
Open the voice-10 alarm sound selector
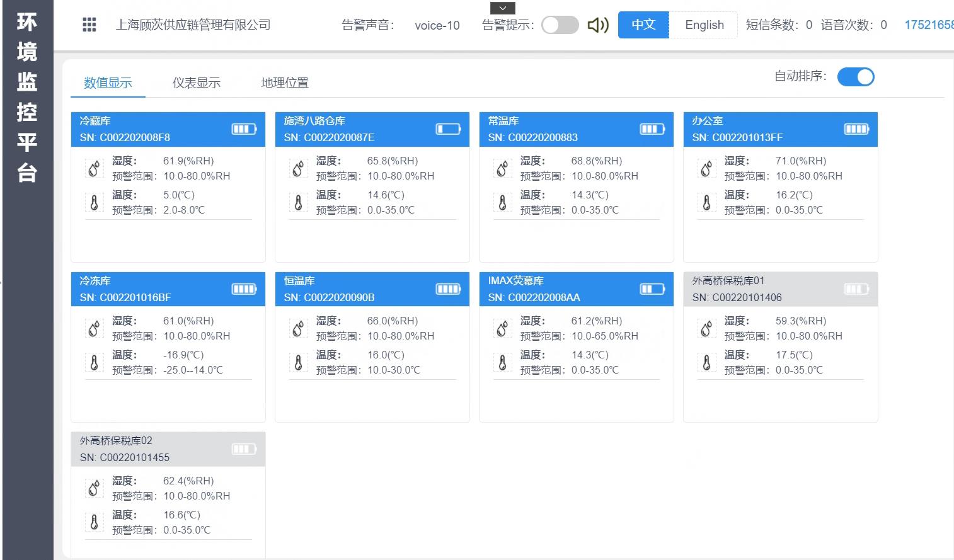437,25
